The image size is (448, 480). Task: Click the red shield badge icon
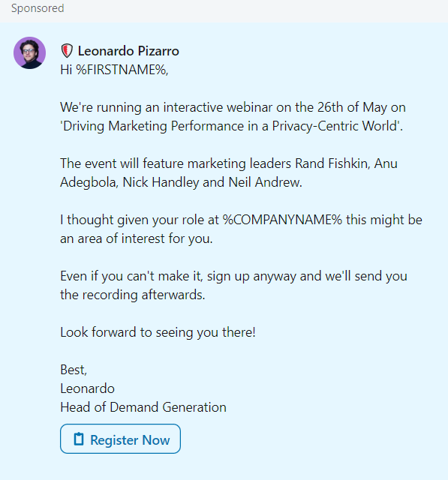point(67,51)
